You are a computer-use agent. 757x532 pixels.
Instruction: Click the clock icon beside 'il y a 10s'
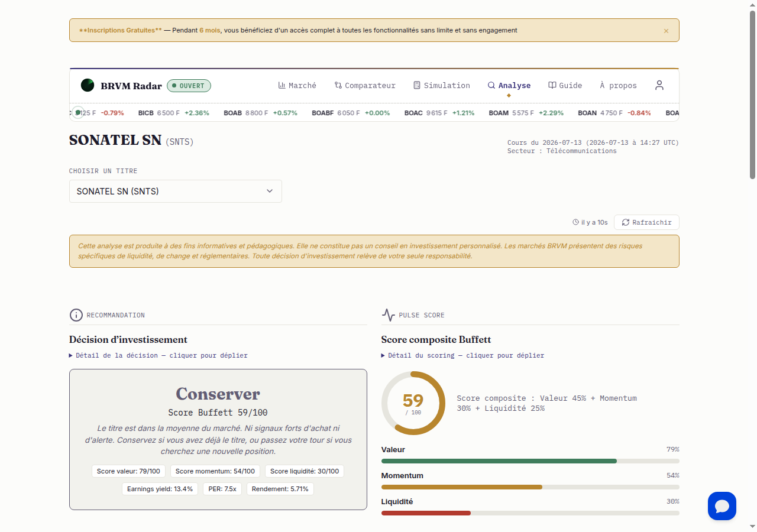[x=575, y=222]
